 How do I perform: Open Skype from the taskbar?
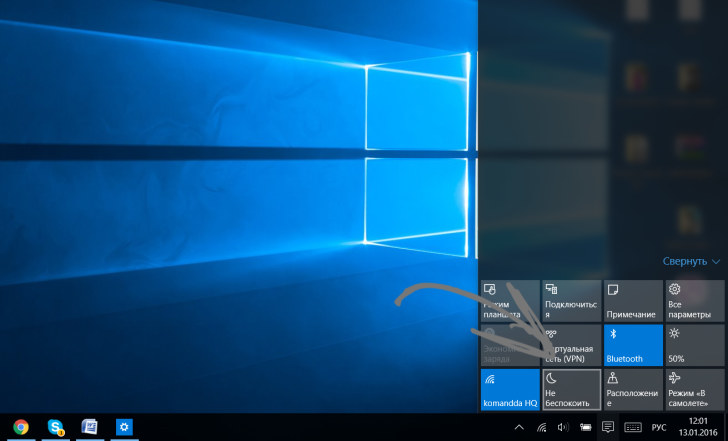point(56,427)
